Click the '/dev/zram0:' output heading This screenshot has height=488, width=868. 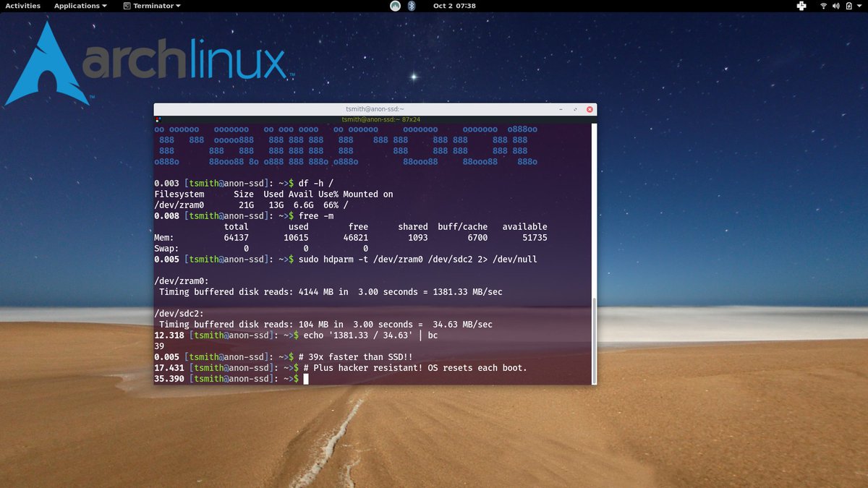coord(182,281)
